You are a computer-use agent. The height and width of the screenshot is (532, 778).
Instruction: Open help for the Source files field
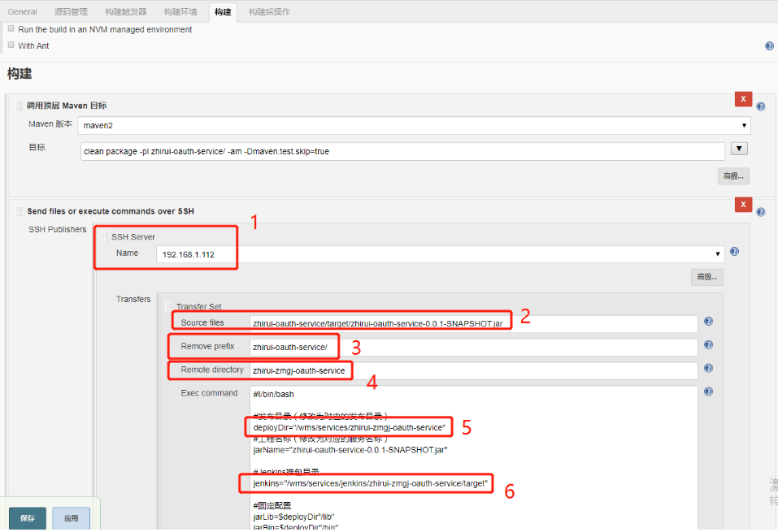(707, 321)
